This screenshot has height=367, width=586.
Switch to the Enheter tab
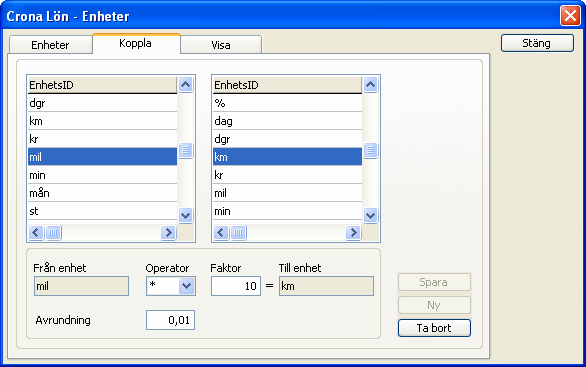(51, 45)
